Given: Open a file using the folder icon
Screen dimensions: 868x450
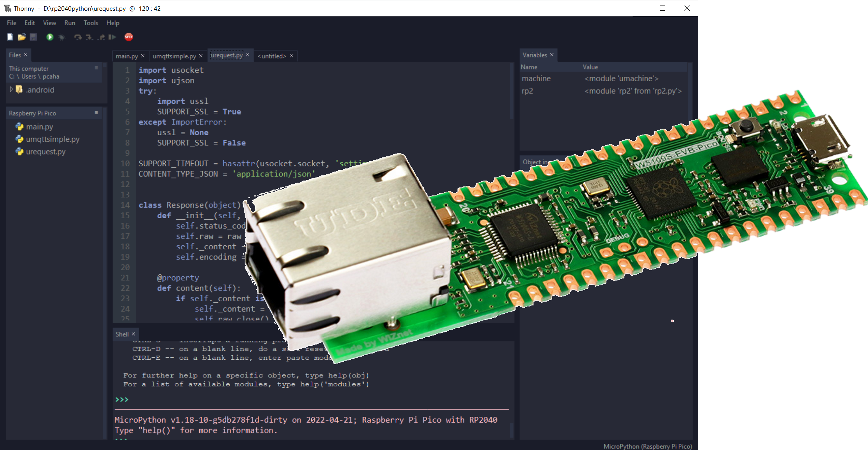Looking at the screenshot, I should point(22,37).
